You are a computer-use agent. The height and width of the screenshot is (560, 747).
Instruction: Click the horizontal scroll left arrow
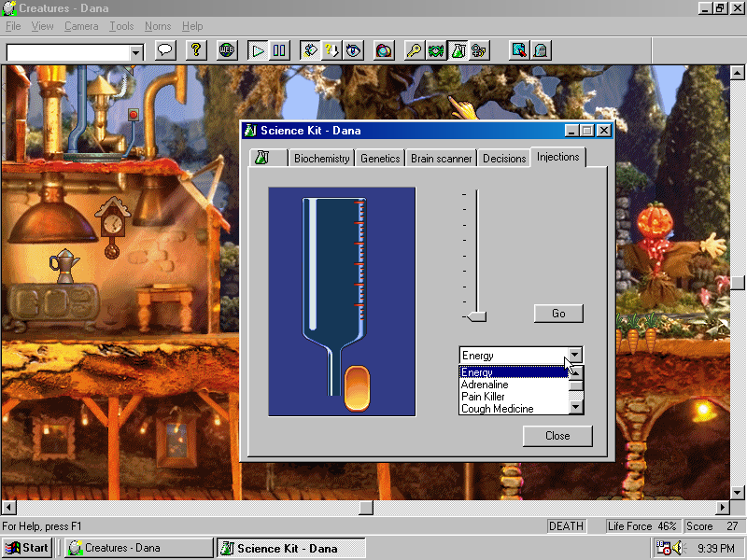point(9,508)
